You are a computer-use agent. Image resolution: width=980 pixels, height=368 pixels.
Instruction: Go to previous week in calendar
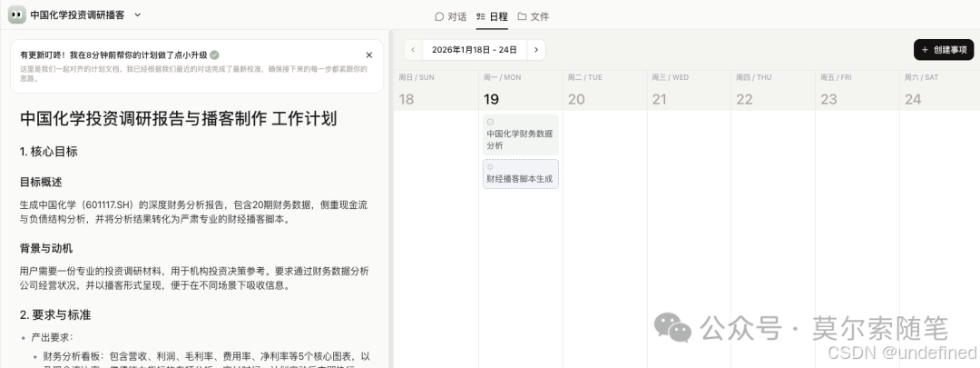pos(413,50)
